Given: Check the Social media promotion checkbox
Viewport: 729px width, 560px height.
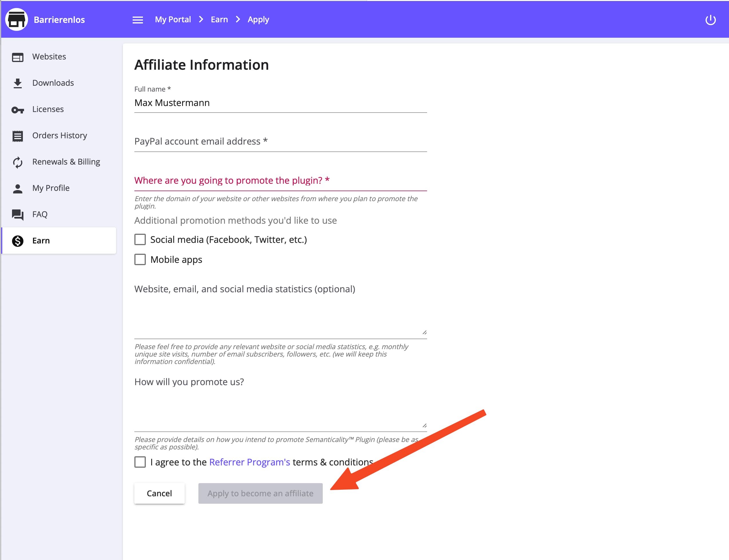Looking at the screenshot, I should click(140, 239).
